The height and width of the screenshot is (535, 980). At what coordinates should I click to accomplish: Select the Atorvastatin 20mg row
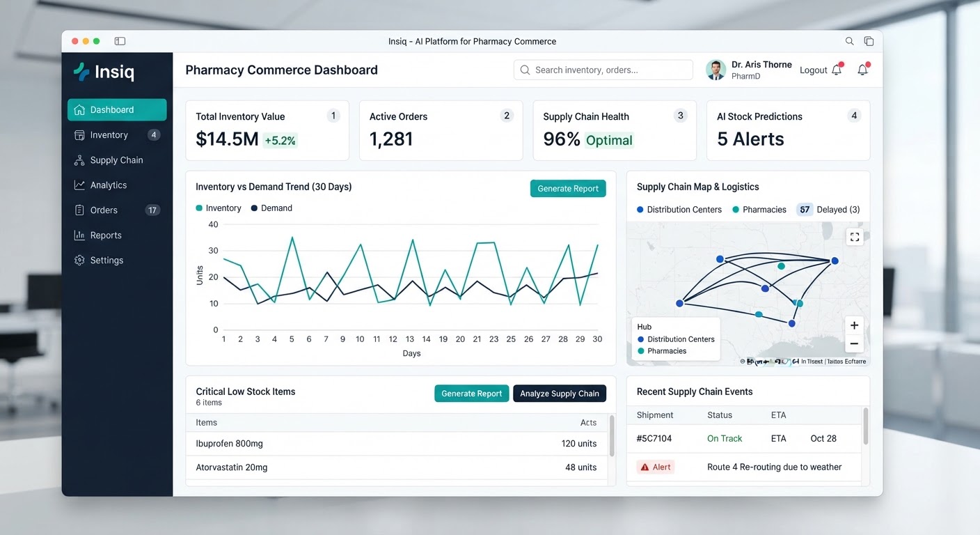[397, 467]
